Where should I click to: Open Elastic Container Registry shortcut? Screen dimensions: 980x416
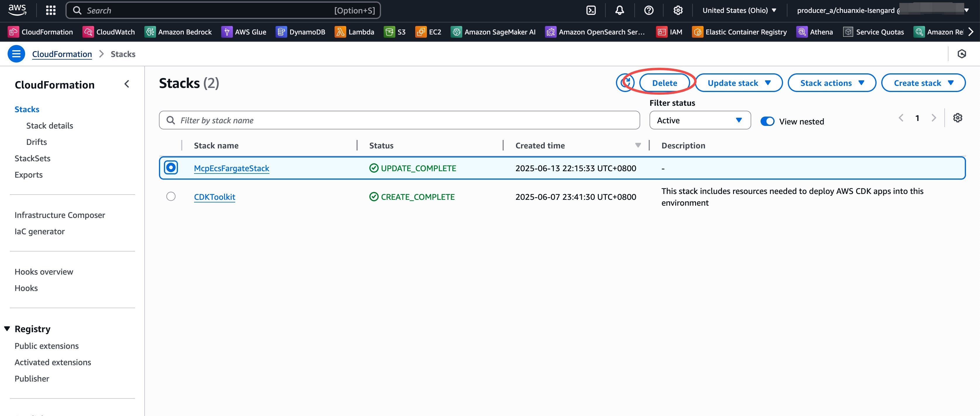739,32
